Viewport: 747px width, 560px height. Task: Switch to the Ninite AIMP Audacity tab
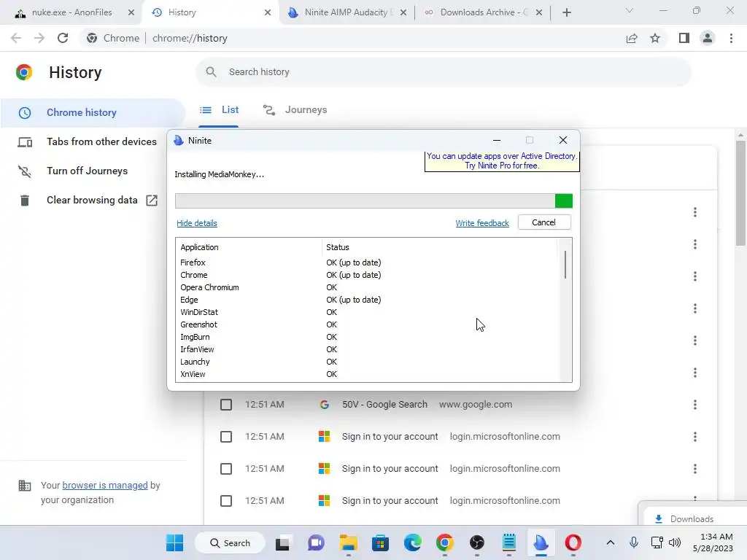tap(347, 12)
